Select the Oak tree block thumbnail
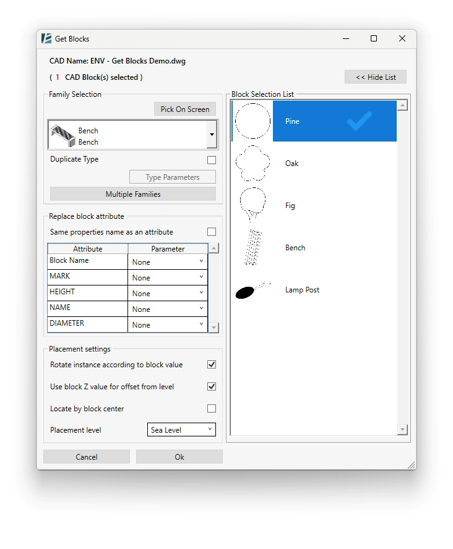453x549 pixels. click(252, 163)
